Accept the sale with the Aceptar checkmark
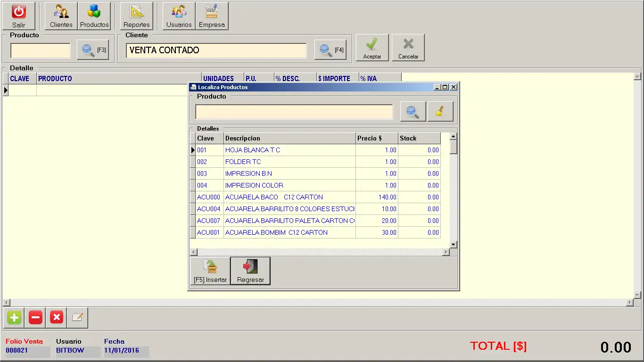The width and height of the screenshot is (644, 362). (x=372, y=48)
